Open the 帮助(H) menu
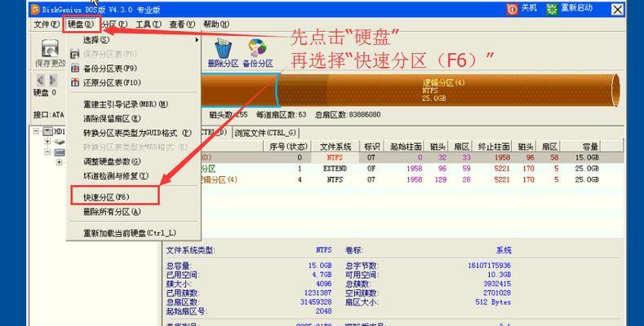Screen dimensions: 644x326 [216, 24]
